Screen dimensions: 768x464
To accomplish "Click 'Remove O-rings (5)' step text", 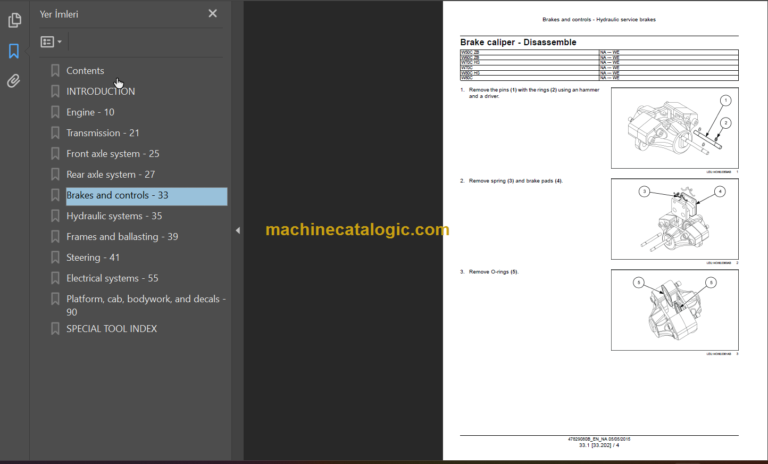I will coord(493,272).
